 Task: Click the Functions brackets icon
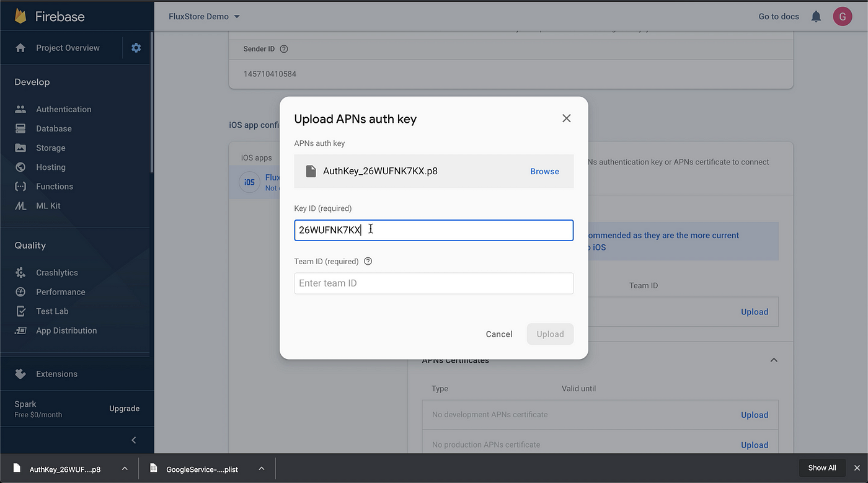[20, 186]
